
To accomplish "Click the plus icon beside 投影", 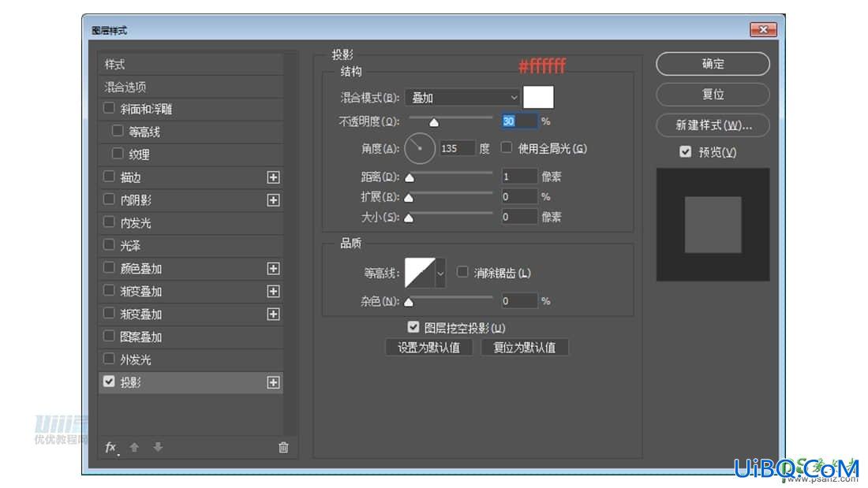I will [273, 382].
